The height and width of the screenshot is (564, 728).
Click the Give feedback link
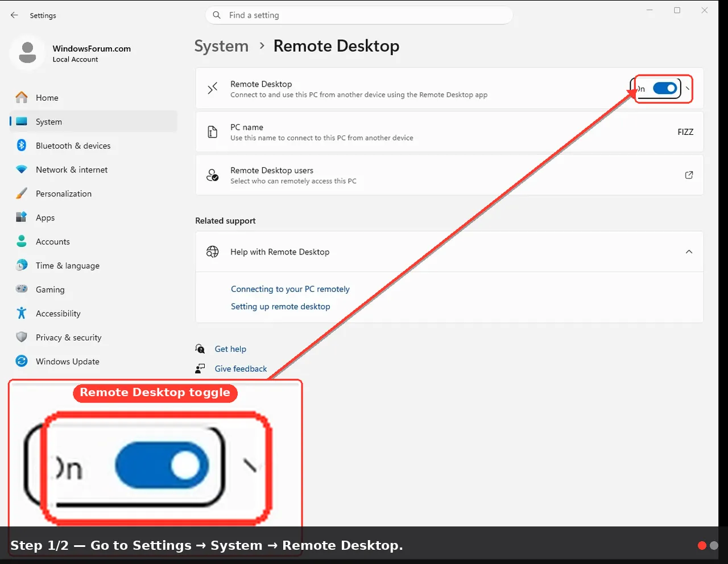tap(241, 369)
